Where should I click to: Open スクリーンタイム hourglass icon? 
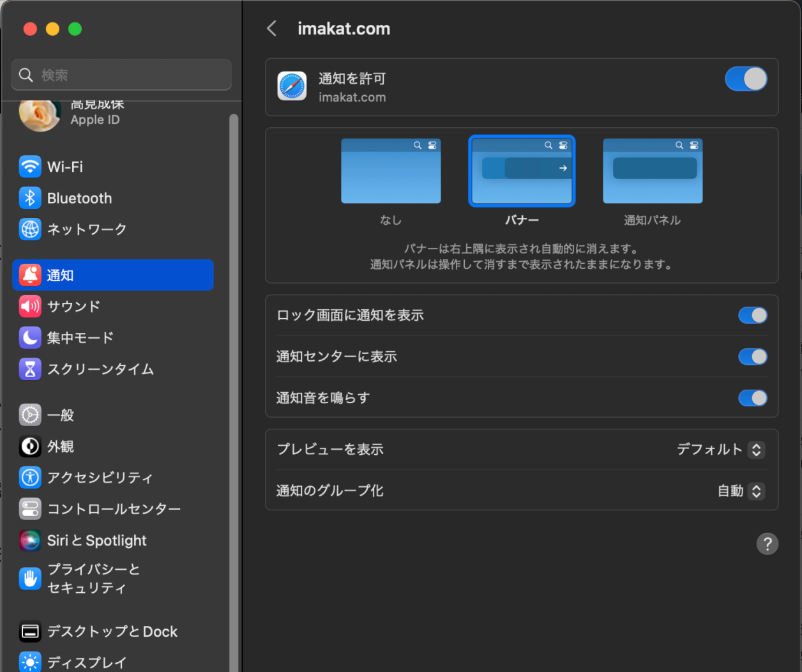pyautogui.click(x=30, y=369)
